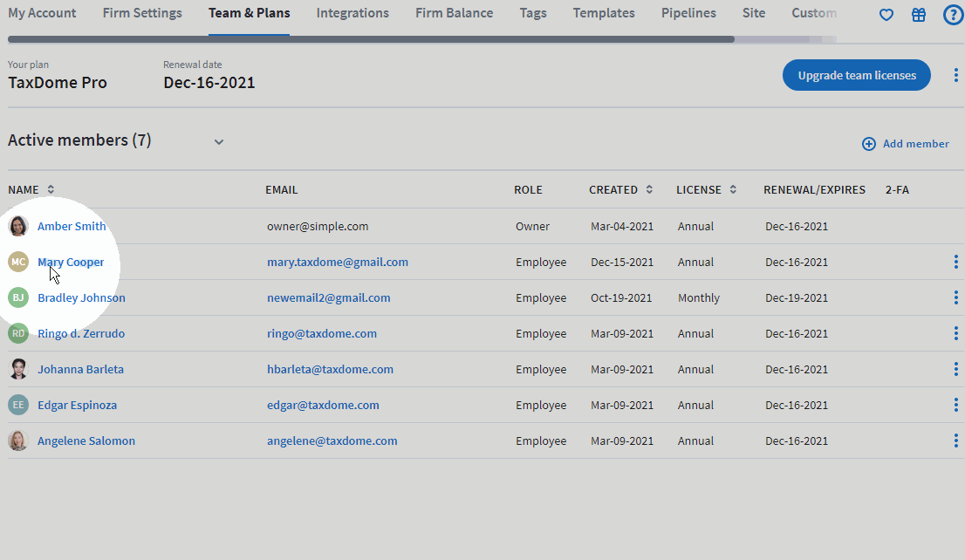This screenshot has height=560, width=965.
Task: Click the RD initials avatar for Ringo
Action: 17,332
